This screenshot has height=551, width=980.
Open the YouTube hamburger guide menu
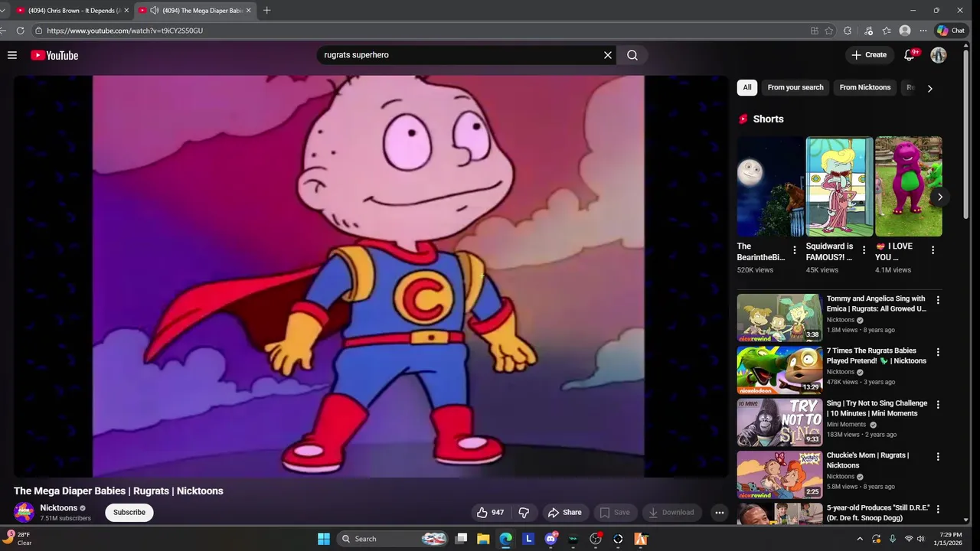point(12,55)
